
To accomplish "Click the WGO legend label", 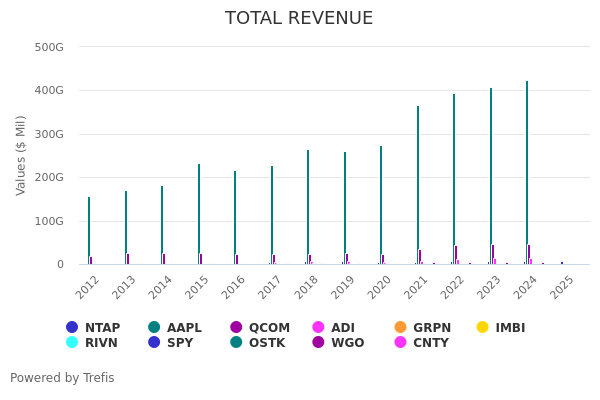I will pyautogui.click(x=347, y=343).
